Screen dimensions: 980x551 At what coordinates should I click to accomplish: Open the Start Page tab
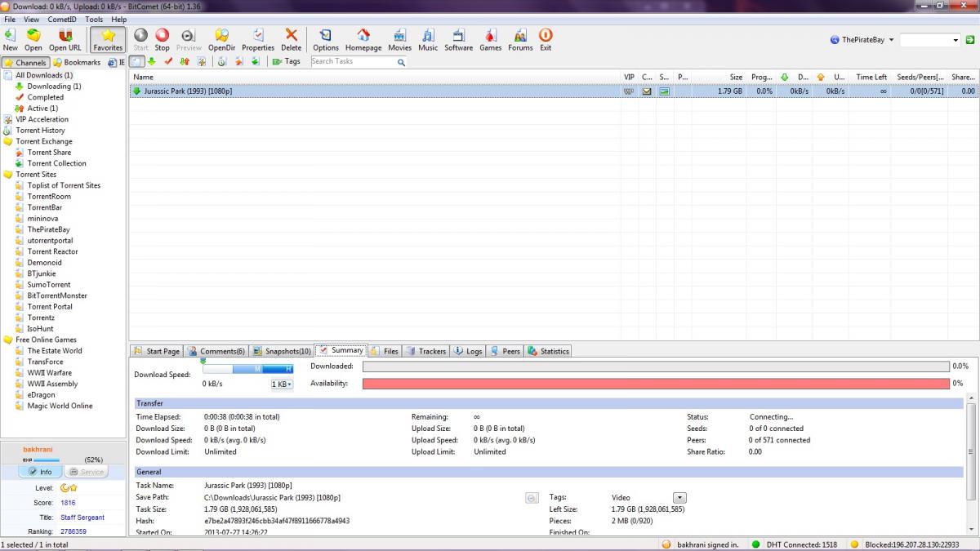pyautogui.click(x=157, y=351)
